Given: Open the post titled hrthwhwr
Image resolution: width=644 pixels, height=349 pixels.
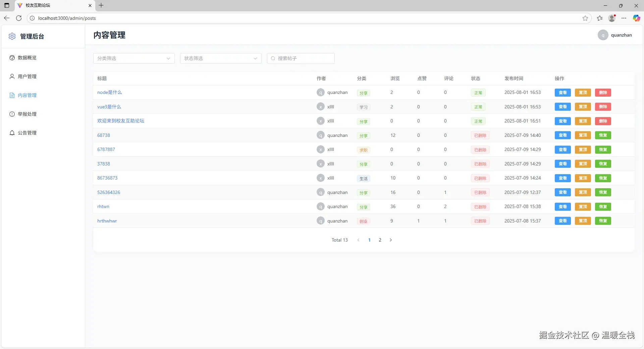Looking at the screenshot, I should [x=107, y=221].
